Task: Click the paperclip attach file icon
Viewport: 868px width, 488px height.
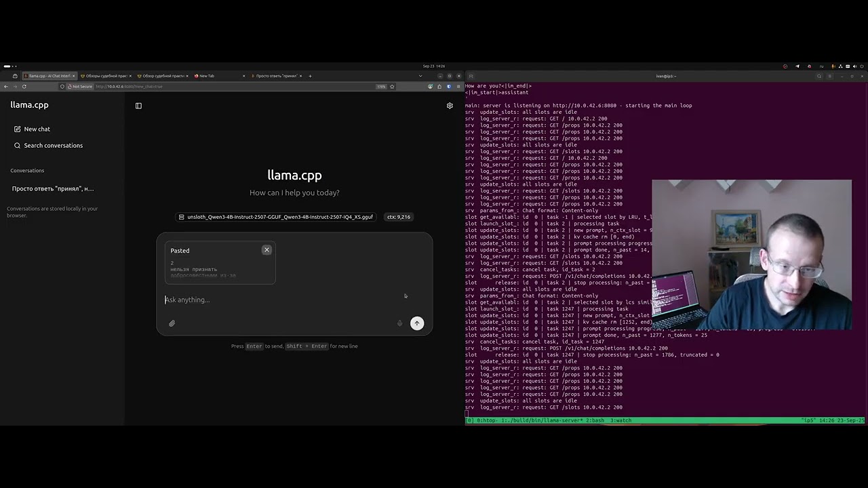Action: click(x=172, y=323)
